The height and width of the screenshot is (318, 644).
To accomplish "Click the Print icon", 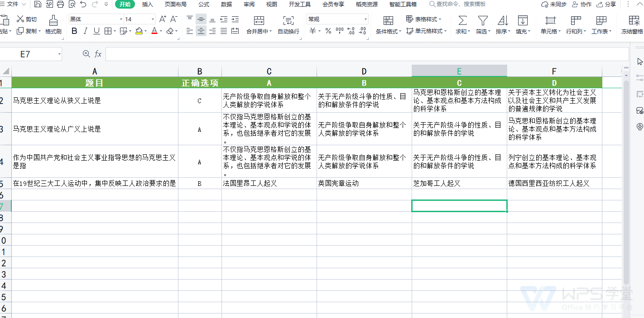I will [x=60, y=4].
